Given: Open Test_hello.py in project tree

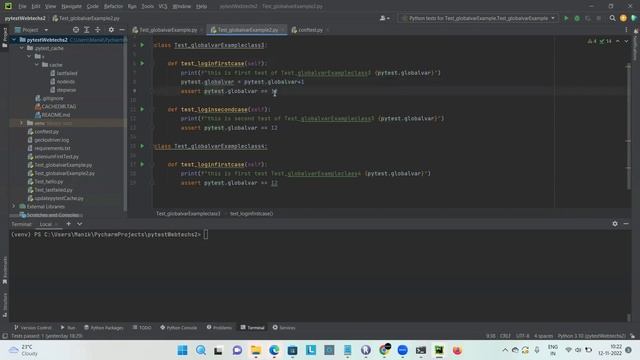Looking at the screenshot, I should tap(48, 182).
